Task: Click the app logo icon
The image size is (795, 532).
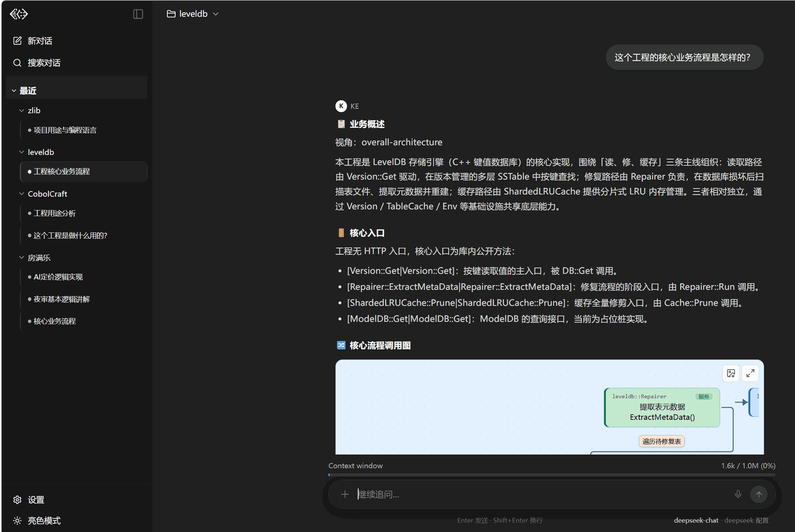Action: point(19,14)
